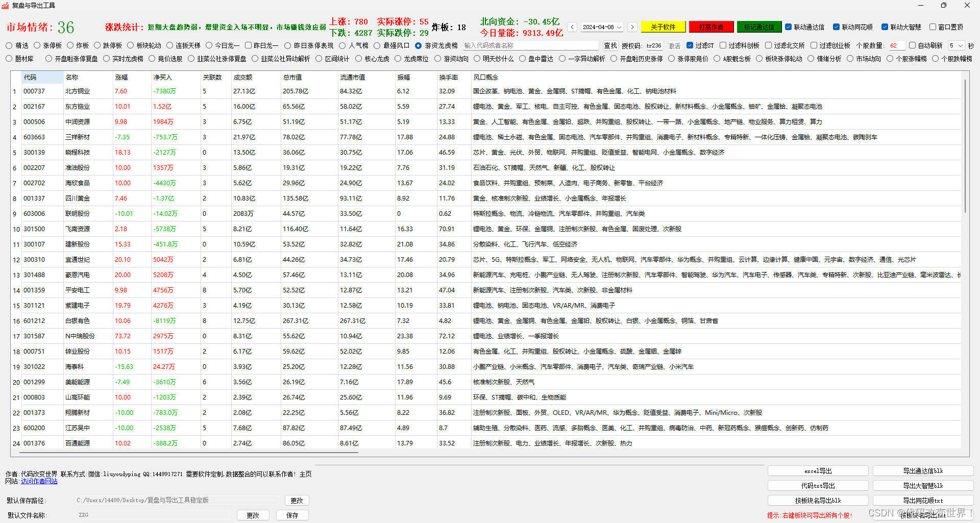Sort by the 净买入 column header
Screen dimensions: 980x523
pyautogui.click(x=176, y=77)
